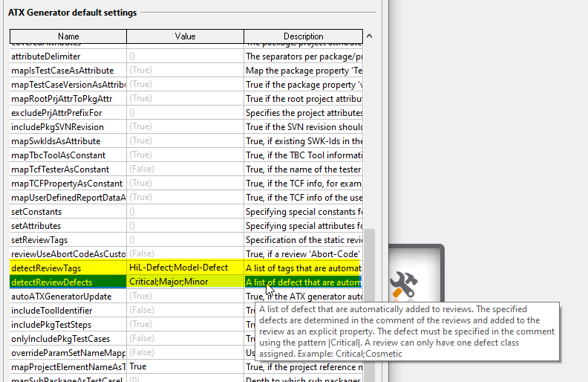Select the detectReviewTags row name
This screenshot has height=382, width=588.
click(x=46, y=268)
